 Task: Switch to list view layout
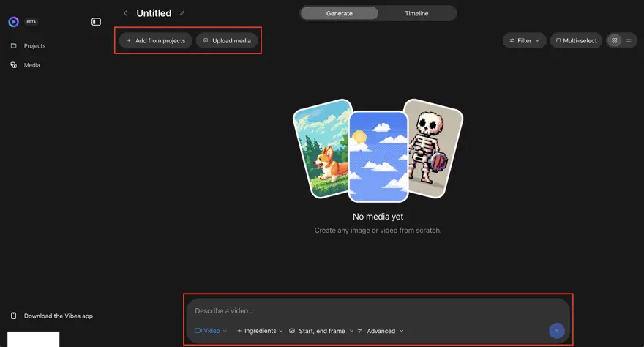(629, 41)
